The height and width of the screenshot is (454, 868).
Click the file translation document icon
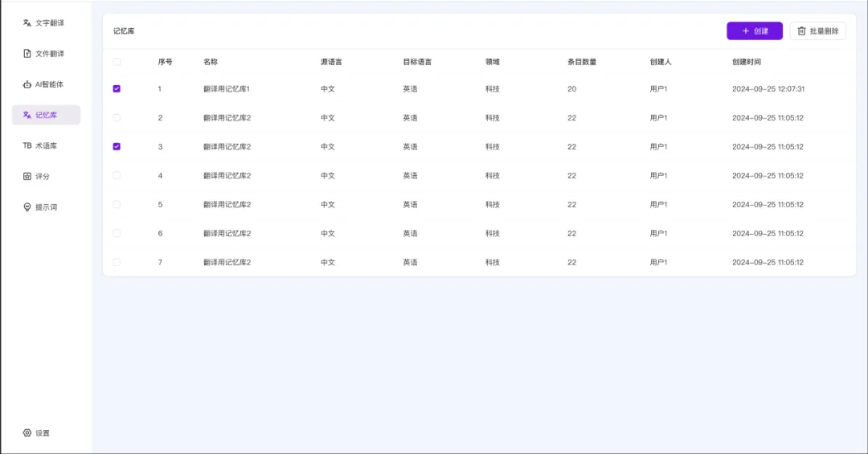pyautogui.click(x=27, y=54)
